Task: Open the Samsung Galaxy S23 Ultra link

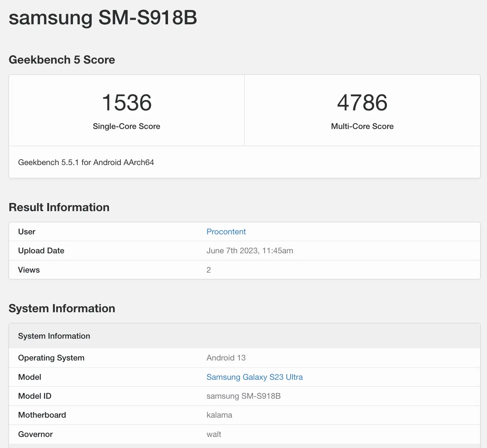Action: pos(255,377)
